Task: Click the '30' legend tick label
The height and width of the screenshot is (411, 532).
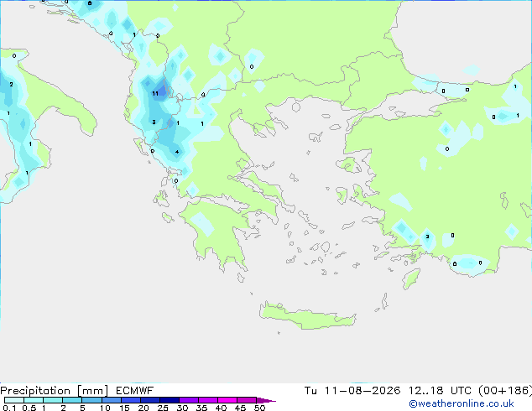Action: [182, 408]
